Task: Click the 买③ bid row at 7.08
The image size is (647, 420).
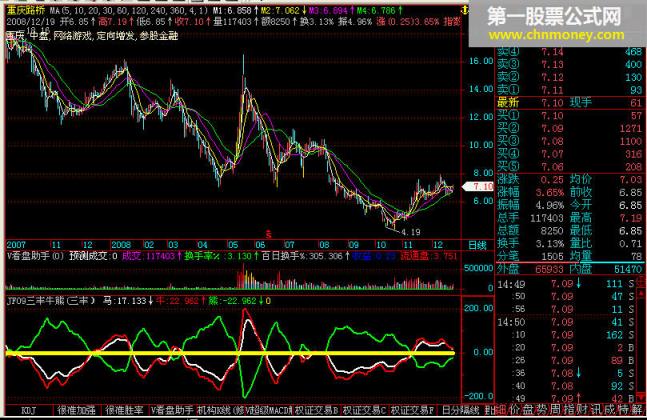Action: click(x=569, y=141)
